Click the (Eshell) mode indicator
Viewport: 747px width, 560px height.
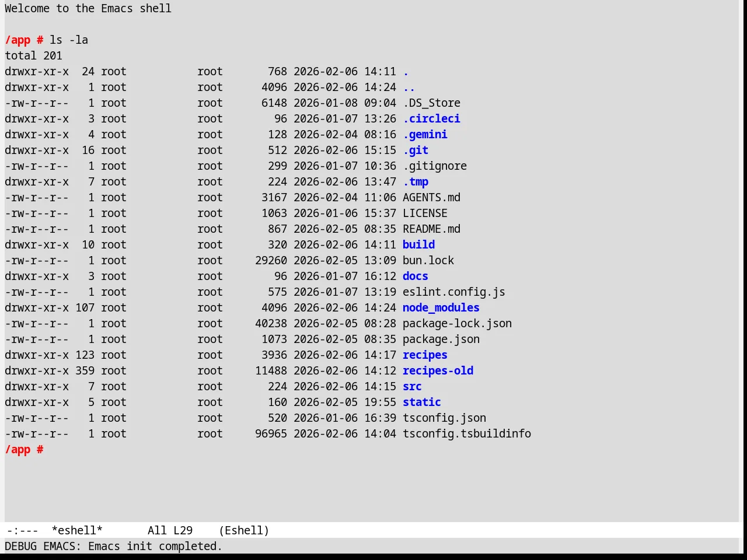[244, 530]
